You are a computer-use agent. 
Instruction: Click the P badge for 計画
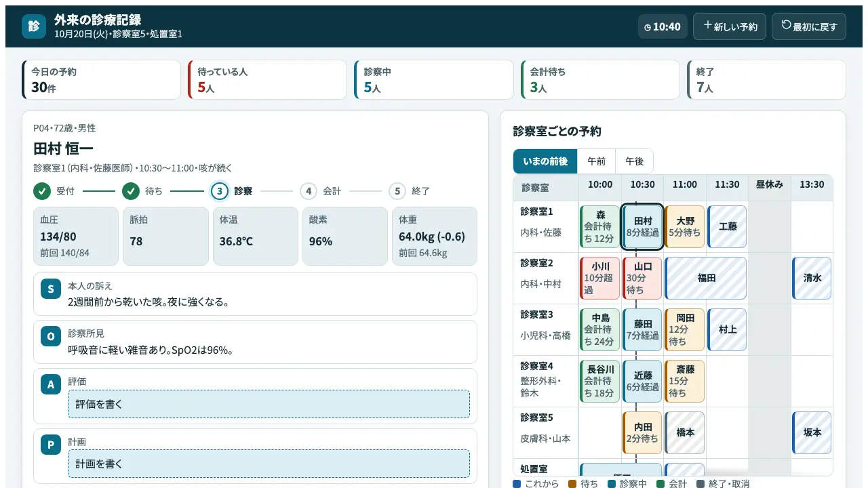pos(51,445)
